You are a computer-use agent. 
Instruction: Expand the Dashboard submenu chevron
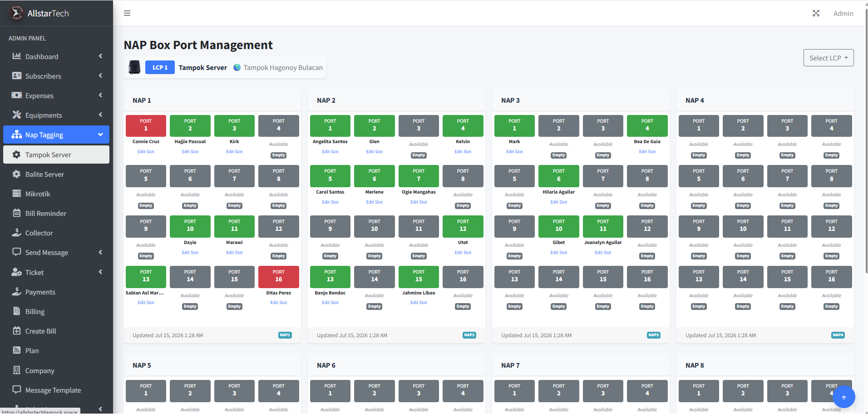[100, 56]
